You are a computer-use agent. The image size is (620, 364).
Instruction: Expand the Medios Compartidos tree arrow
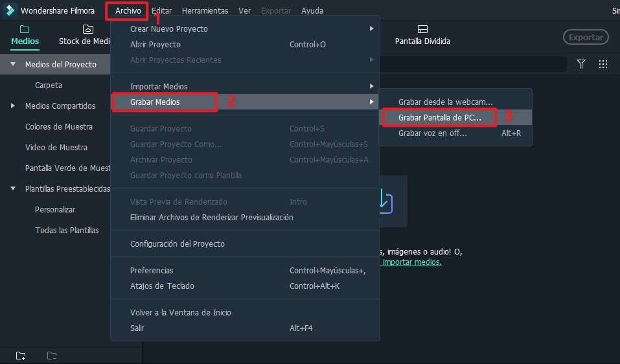point(13,106)
